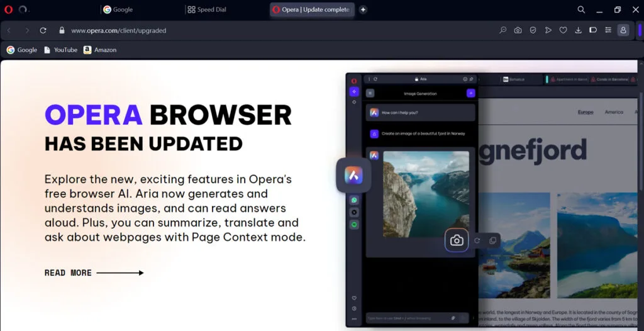Open the search tabs magnifier
This screenshot has width=644, height=331.
pos(581,9)
